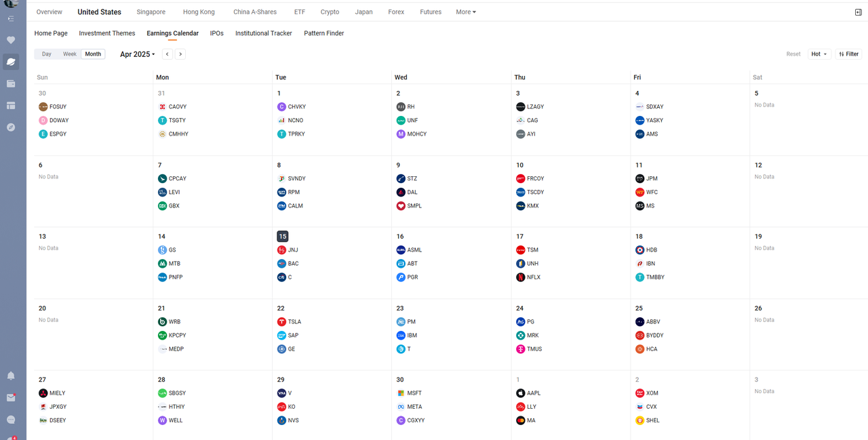Open the ETF market tab
This screenshot has width=868, height=440.
pos(300,12)
